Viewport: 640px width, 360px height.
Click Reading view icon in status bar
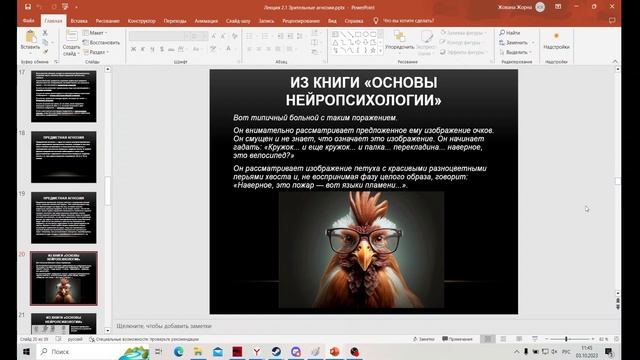(519, 339)
